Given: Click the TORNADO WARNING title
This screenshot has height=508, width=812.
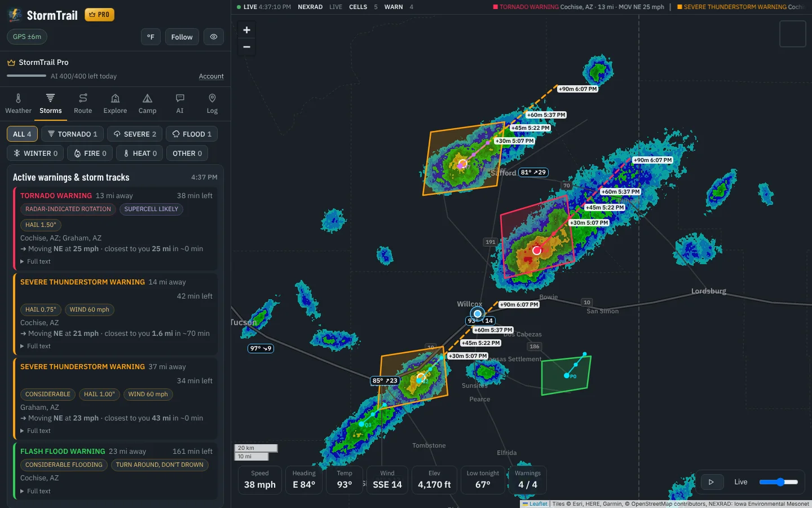Looking at the screenshot, I should point(56,195).
